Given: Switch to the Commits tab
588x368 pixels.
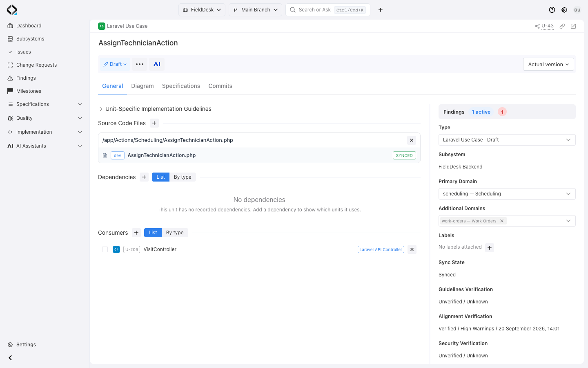Looking at the screenshot, I should pos(220,86).
